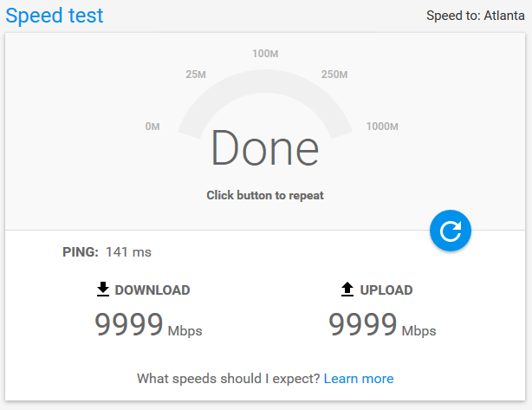The height and width of the screenshot is (410, 532).
Task: Click the Speed test heading
Action: point(55,16)
